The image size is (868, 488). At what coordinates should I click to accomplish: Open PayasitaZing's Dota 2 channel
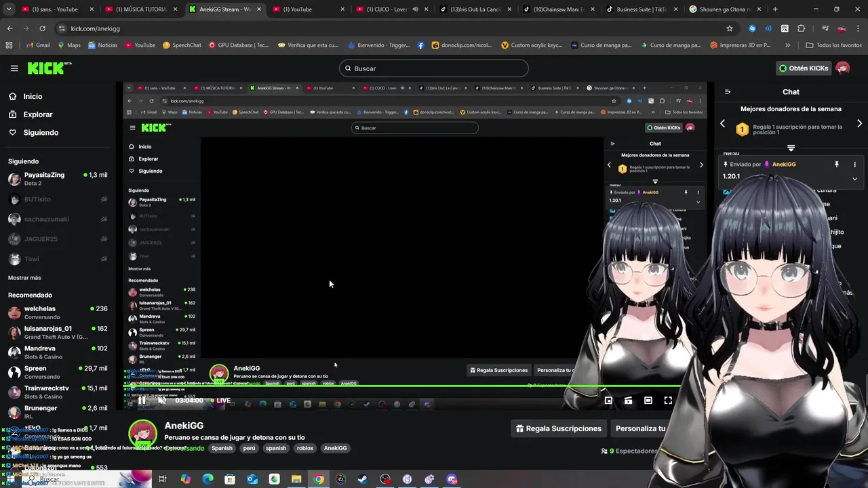pyautogui.click(x=58, y=179)
